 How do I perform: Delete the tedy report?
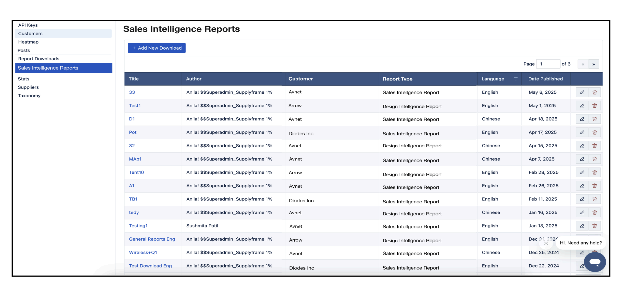coord(594,213)
